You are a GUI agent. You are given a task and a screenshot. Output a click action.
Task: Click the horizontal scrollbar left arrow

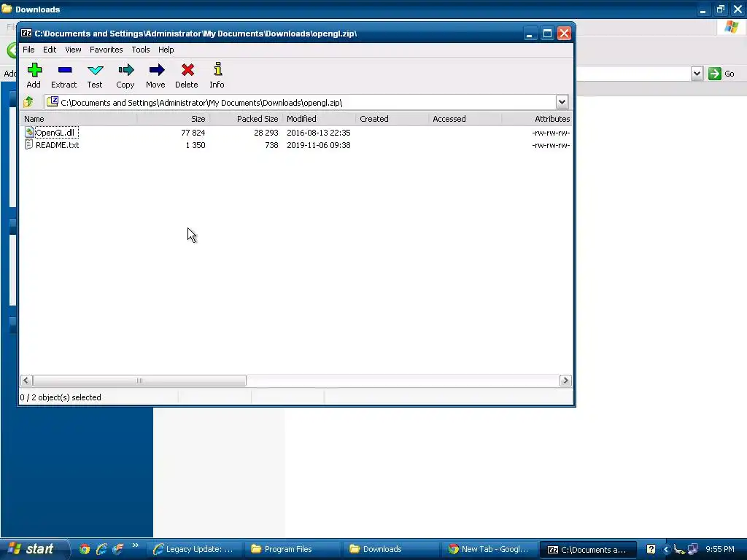click(26, 380)
